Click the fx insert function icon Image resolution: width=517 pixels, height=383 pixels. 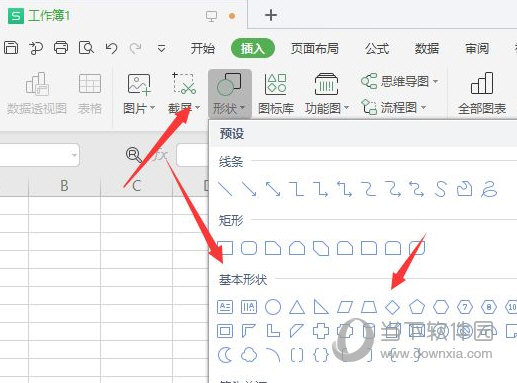tap(160, 155)
